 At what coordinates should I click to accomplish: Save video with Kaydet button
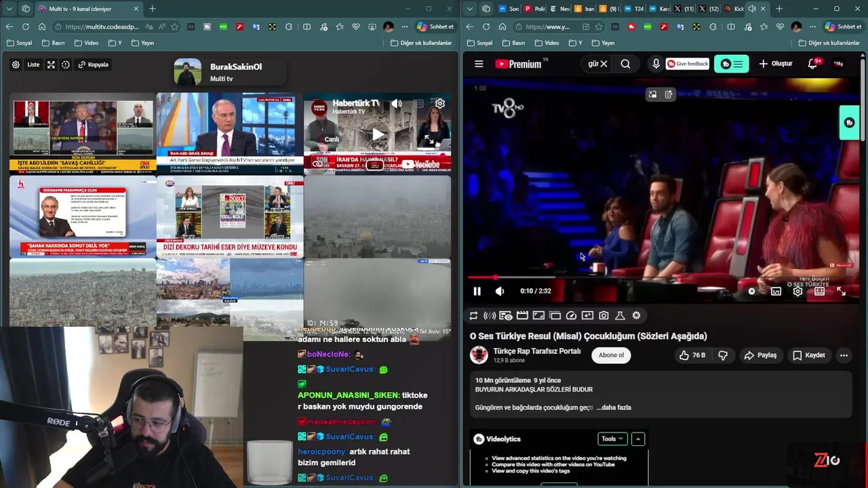tap(809, 355)
